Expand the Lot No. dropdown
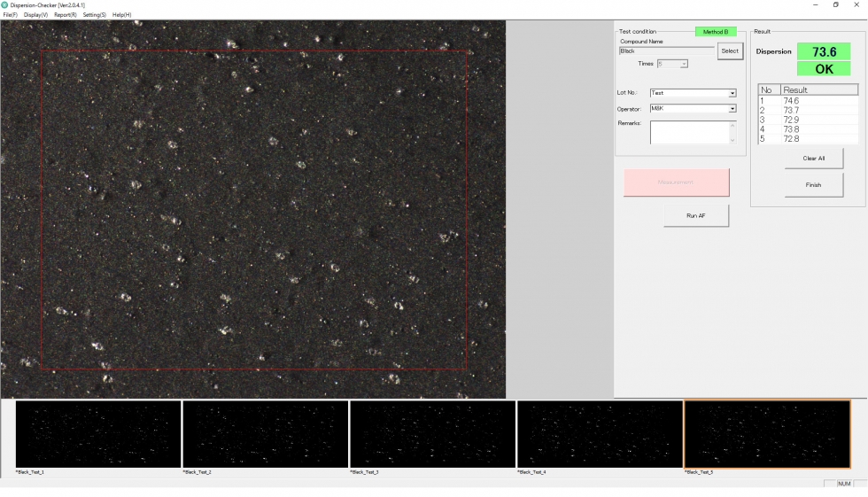 click(x=732, y=93)
